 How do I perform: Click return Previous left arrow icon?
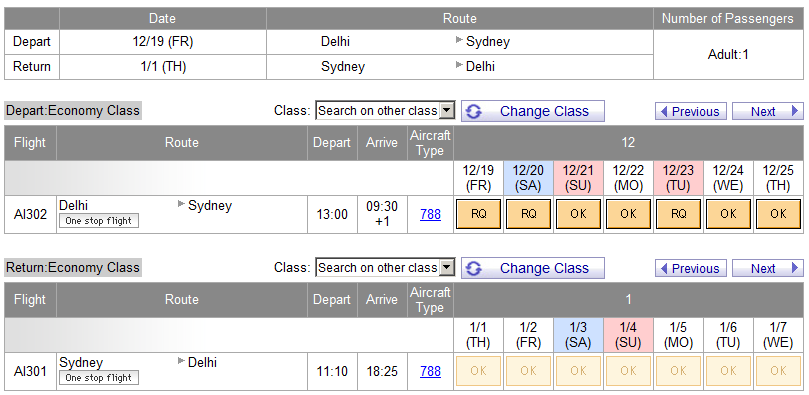[664, 268]
